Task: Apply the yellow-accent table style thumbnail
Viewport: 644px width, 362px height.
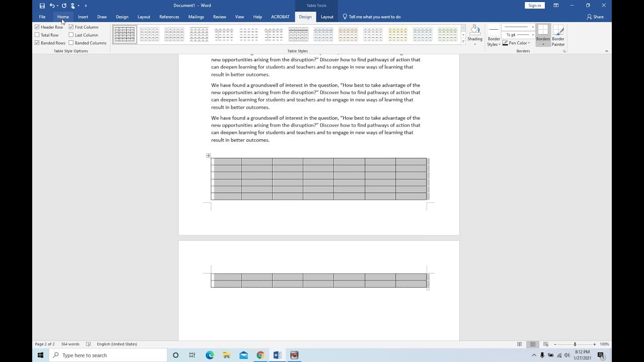Action: coord(397,34)
